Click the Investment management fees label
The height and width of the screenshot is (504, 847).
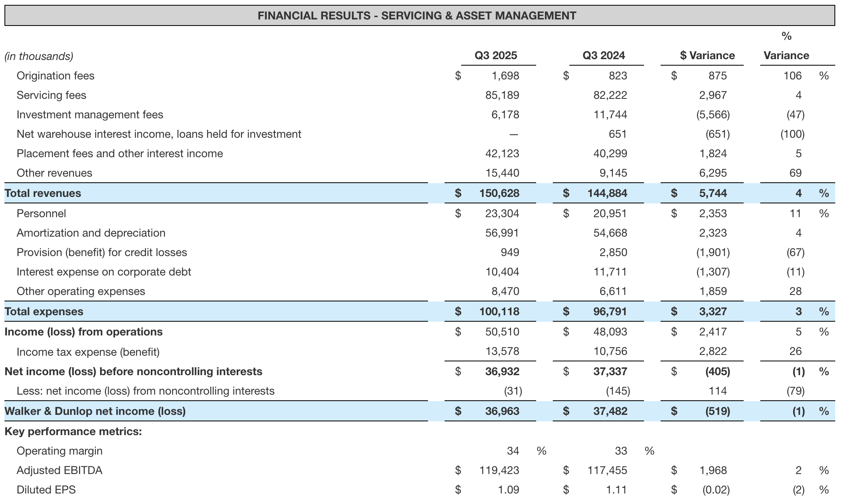[x=90, y=115]
